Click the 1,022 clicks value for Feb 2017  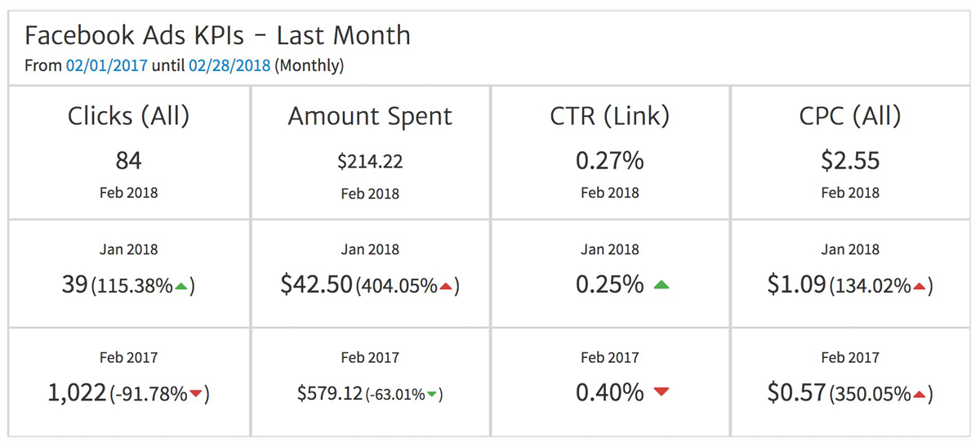[x=77, y=393]
